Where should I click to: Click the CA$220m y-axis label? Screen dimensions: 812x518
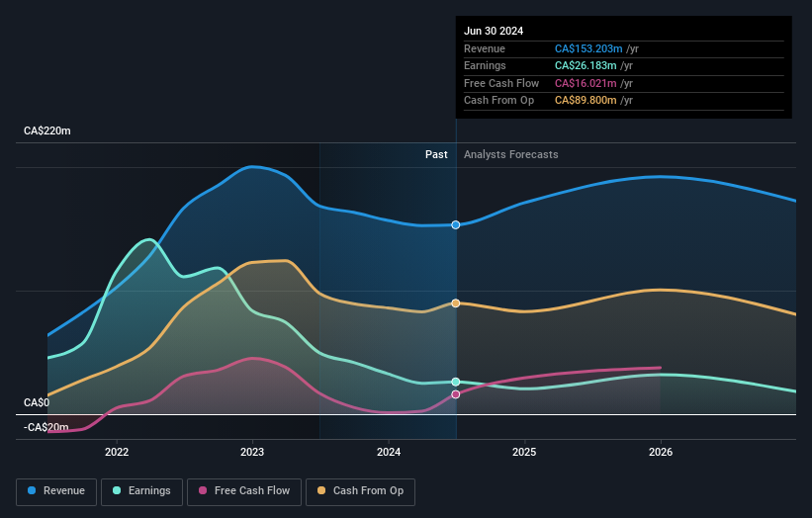[47, 130]
